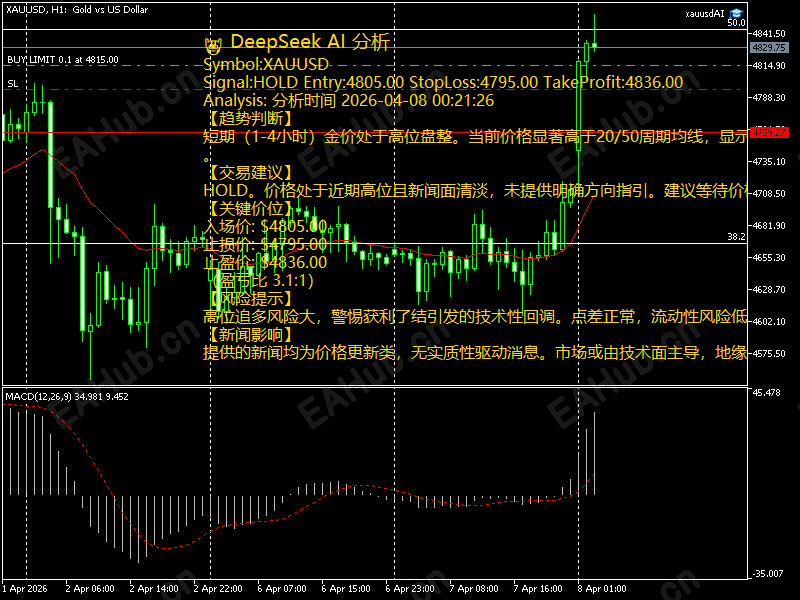Select the 止盈价: $4836.00 line
This screenshot has width=800, height=600.
[265, 262]
